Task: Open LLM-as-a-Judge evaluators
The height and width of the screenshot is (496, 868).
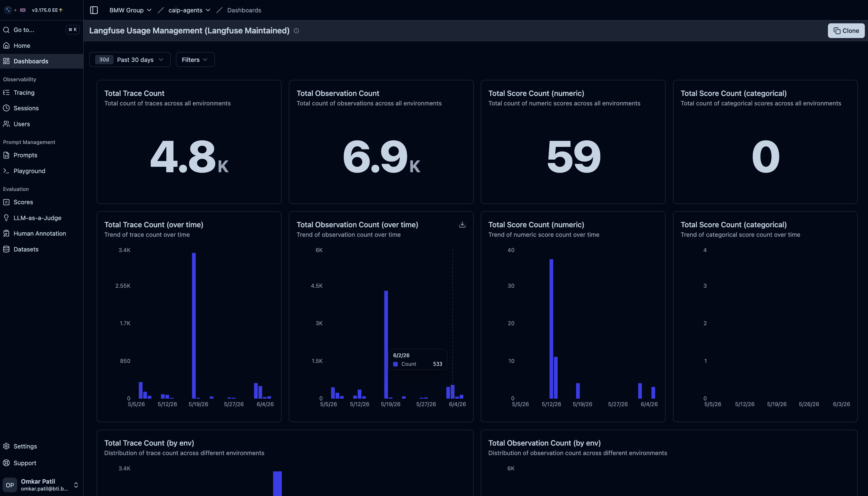Action: click(x=41, y=218)
